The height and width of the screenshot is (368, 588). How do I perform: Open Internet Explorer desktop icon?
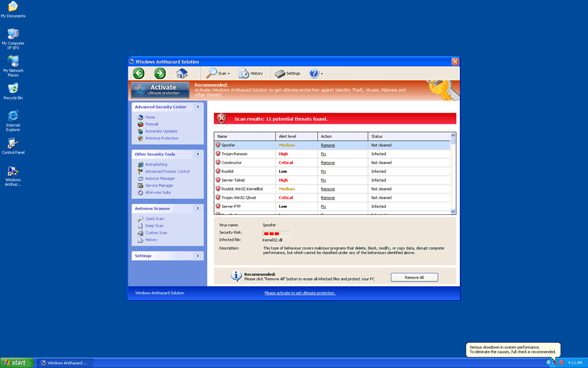click(x=13, y=120)
